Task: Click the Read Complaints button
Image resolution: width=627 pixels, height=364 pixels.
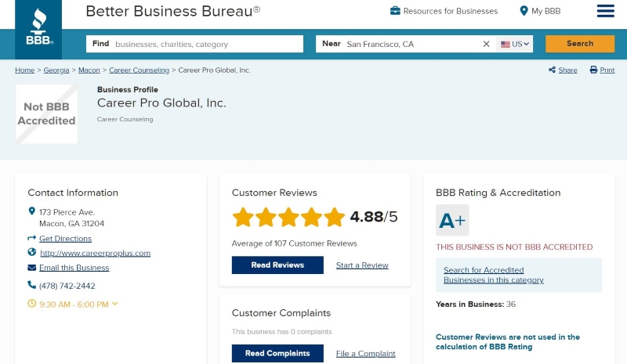Action: pyautogui.click(x=277, y=353)
